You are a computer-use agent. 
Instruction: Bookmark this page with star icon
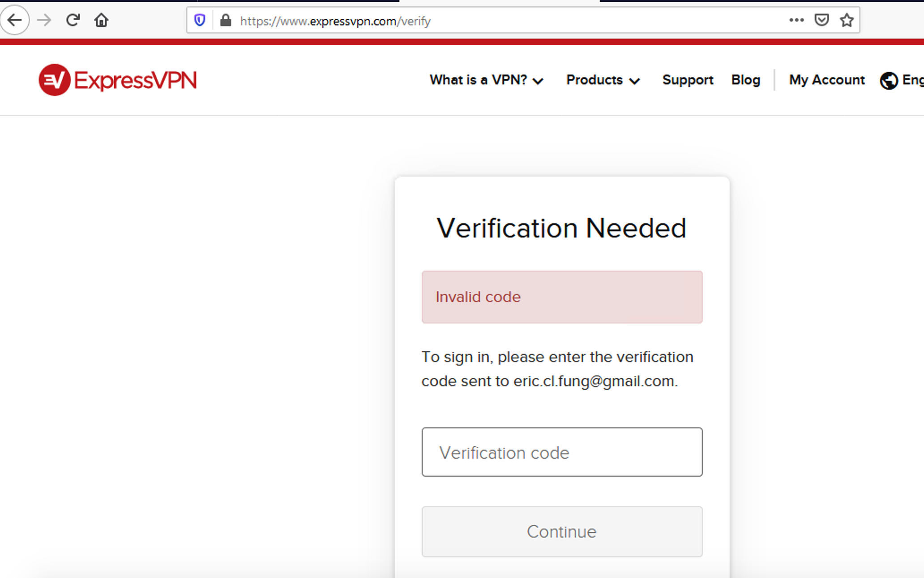pyautogui.click(x=847, y=20)
